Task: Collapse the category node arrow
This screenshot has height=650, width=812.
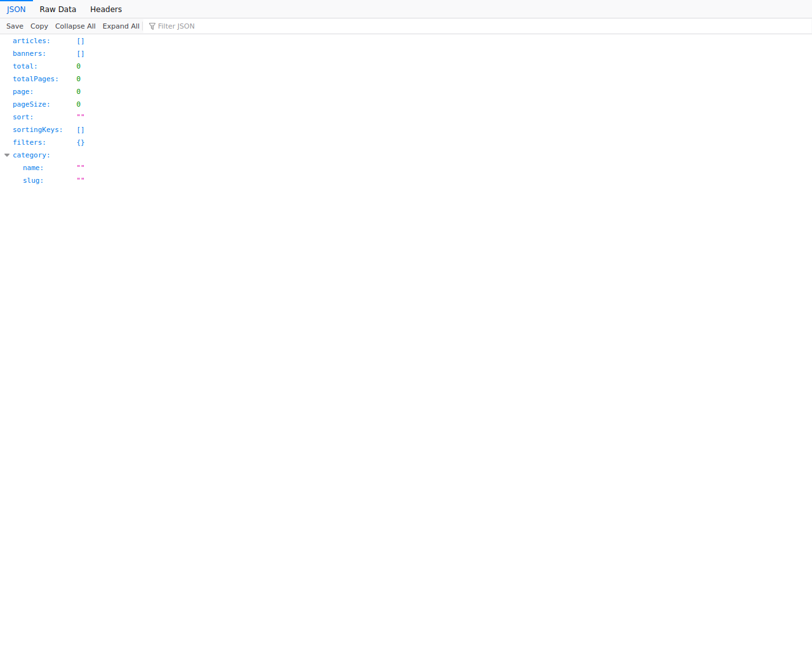Action: point(7,155)
